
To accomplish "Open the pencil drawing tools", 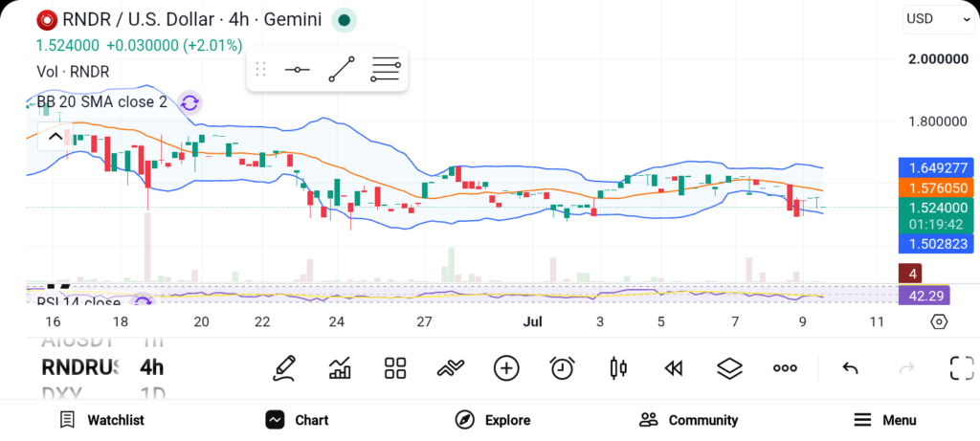I will point(284,368).
